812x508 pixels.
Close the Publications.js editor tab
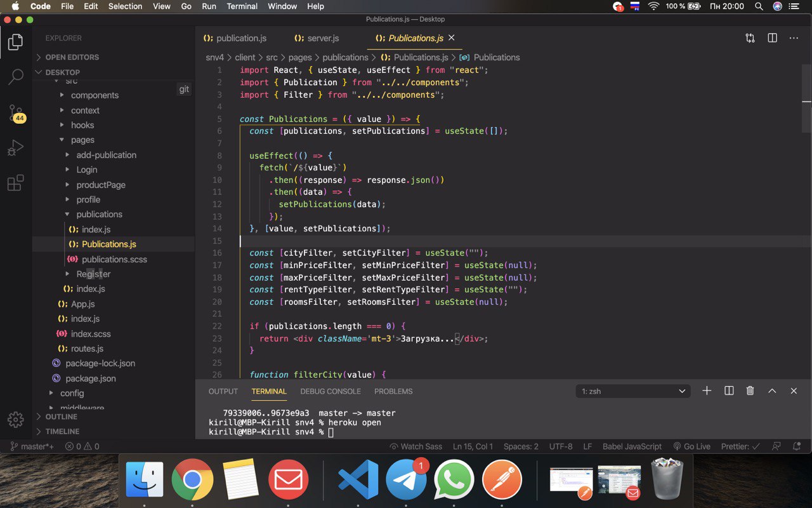452,38
